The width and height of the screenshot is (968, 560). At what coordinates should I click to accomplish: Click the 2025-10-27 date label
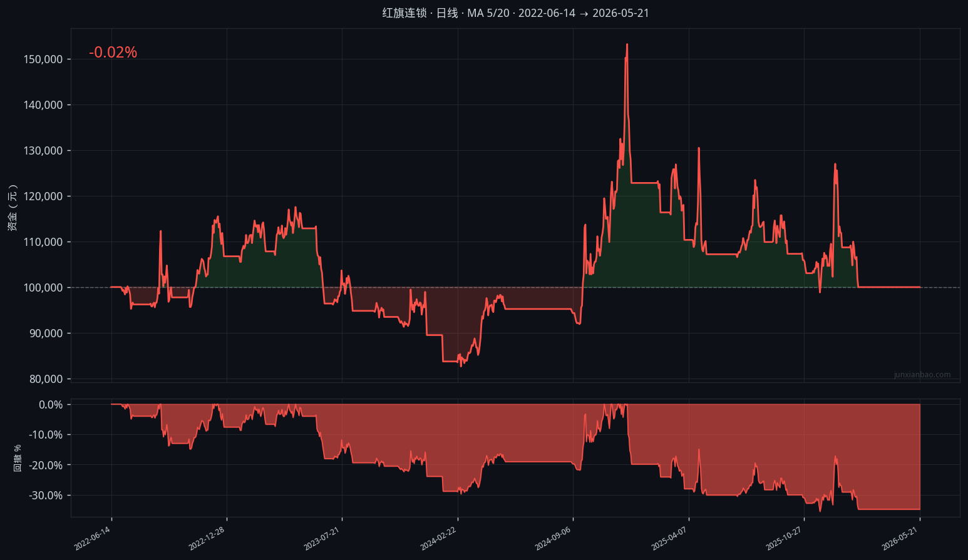pos(785,538)
